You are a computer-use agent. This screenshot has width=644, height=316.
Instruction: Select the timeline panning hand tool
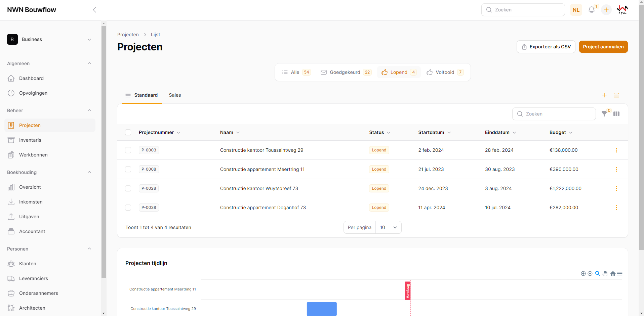pyautogui.click(x=605, y=274)
